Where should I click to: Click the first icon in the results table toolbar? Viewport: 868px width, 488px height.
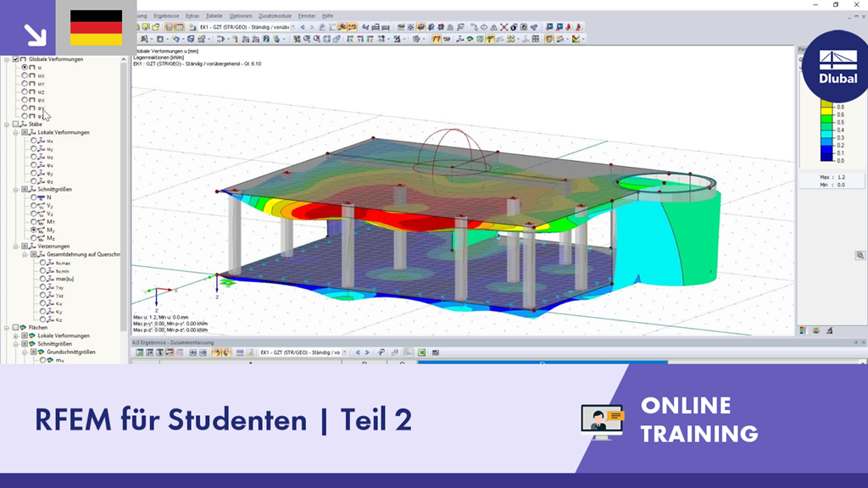pos(140,352)
